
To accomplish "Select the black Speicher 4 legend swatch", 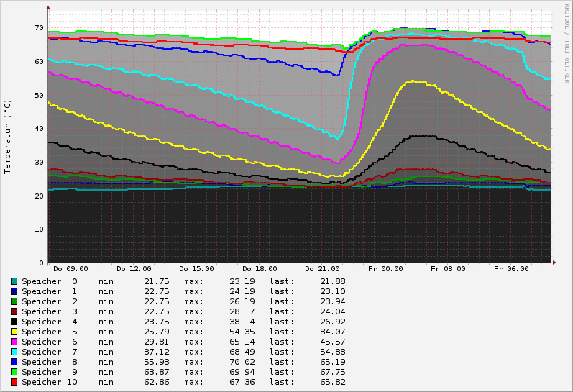I will pos(14,322).
